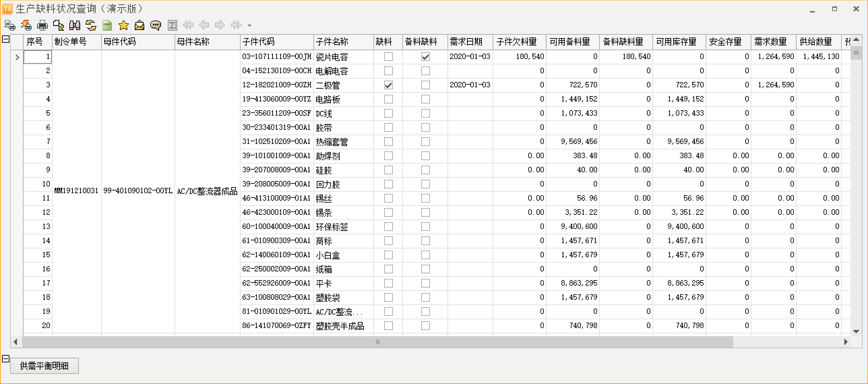Open the 供需平衡明细 tab
Viewport: 868px width, 384px height.
[x=44, y=366]
